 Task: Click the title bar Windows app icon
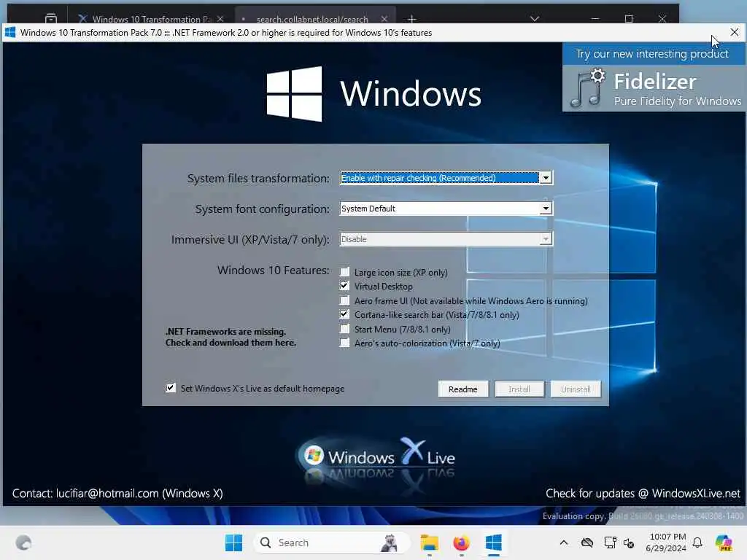(10, 32)
